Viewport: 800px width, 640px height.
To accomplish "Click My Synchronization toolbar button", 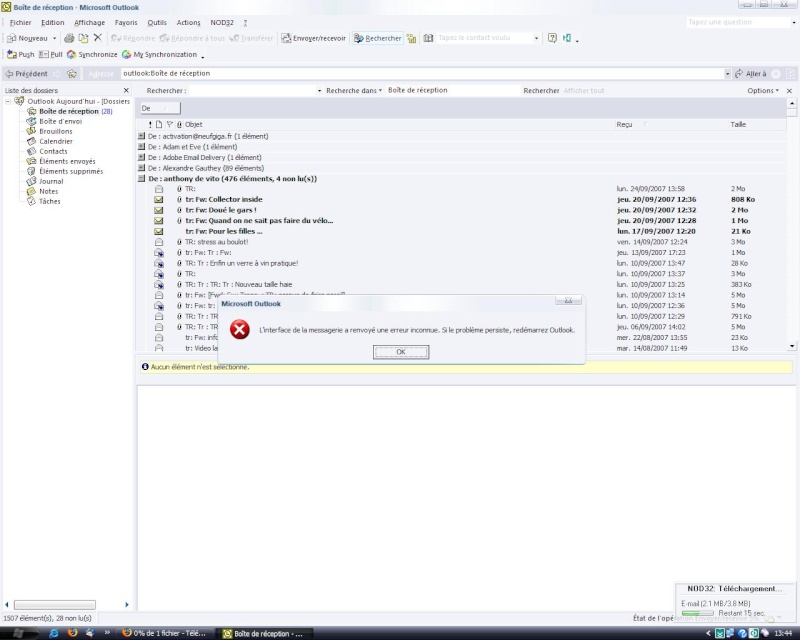I will (x=160, y=55).
